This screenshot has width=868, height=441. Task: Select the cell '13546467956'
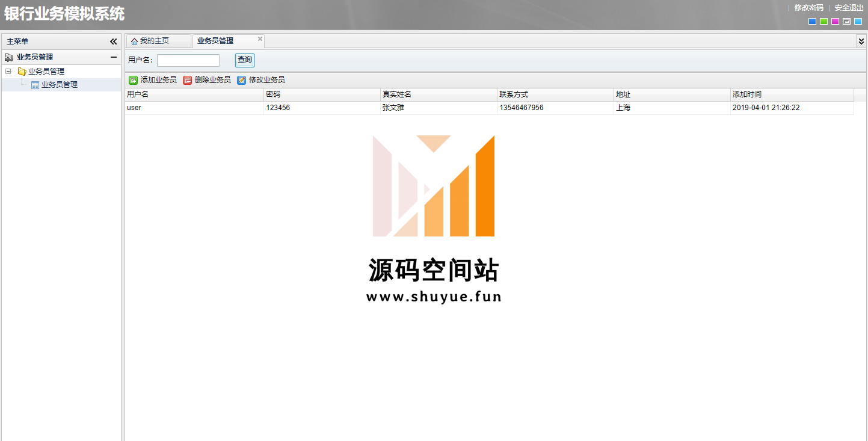(x=555, y=108)
